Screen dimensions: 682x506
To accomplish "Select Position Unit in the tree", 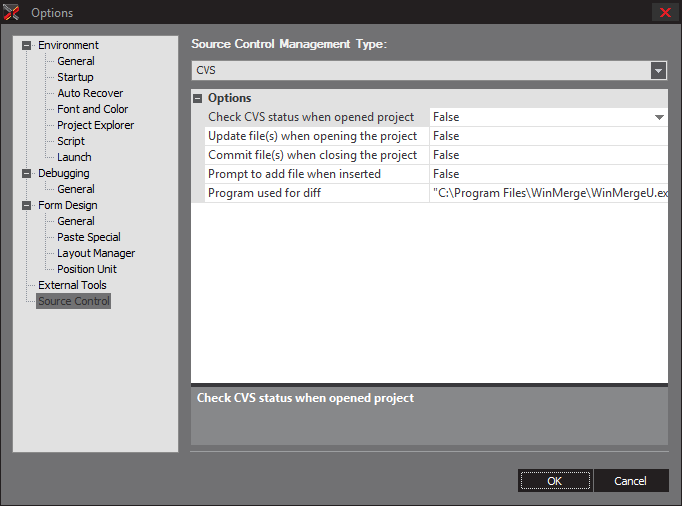I will point(87,269).
